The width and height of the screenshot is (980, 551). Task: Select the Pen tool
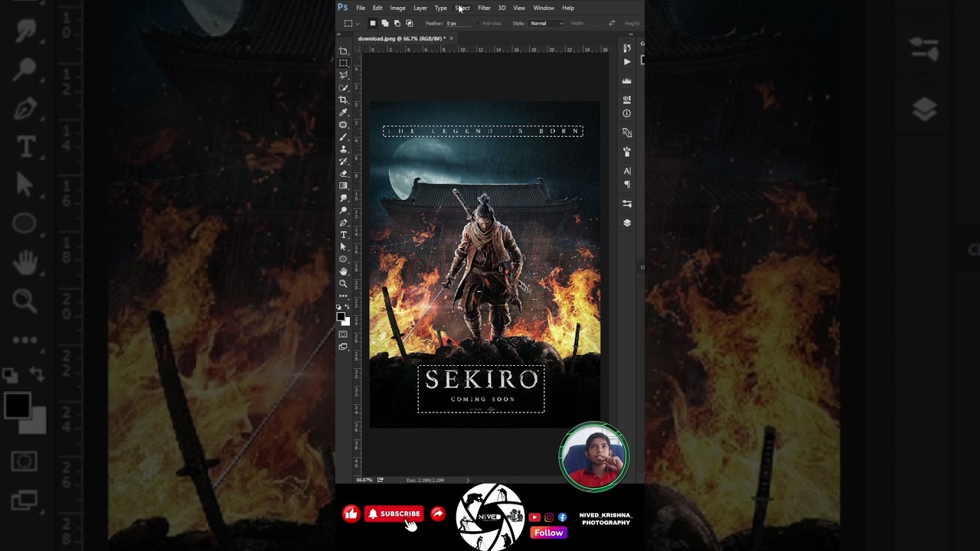pos(343,223)
